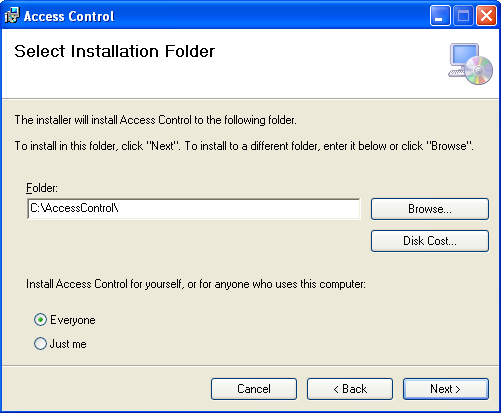Click the 'Just me' label text

pyautogui.click(x=68, y=344)
